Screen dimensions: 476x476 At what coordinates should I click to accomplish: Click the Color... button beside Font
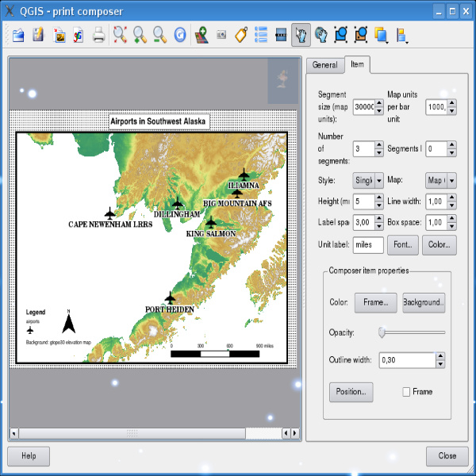pos(440,244)
